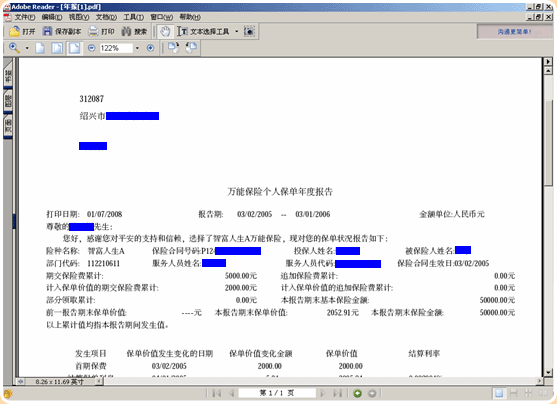
Task: Click the plus zoom in button
Action: coord(151,48)
